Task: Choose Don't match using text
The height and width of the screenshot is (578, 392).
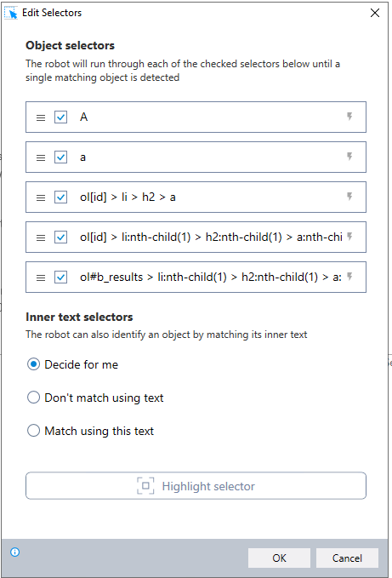Action: pos(33,398)
